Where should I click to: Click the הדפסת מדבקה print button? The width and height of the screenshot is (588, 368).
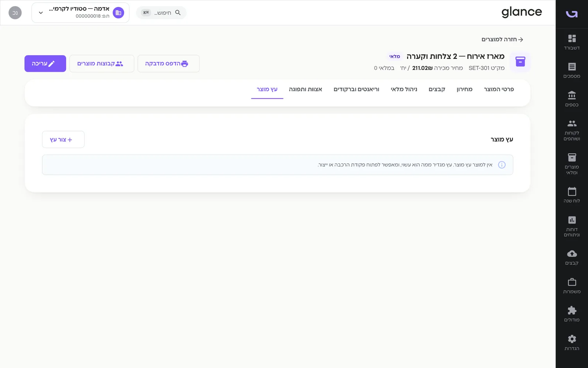tap(168, 64)
